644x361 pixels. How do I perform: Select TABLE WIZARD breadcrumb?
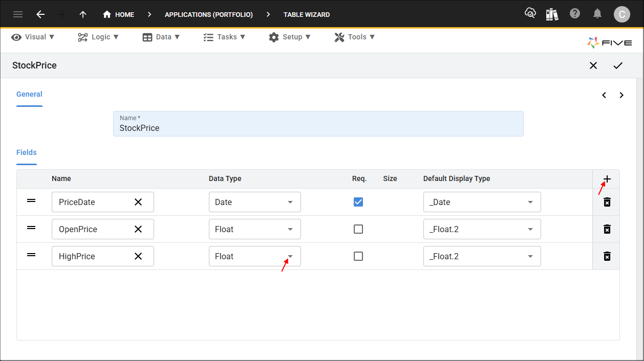(x=307, y=14)
